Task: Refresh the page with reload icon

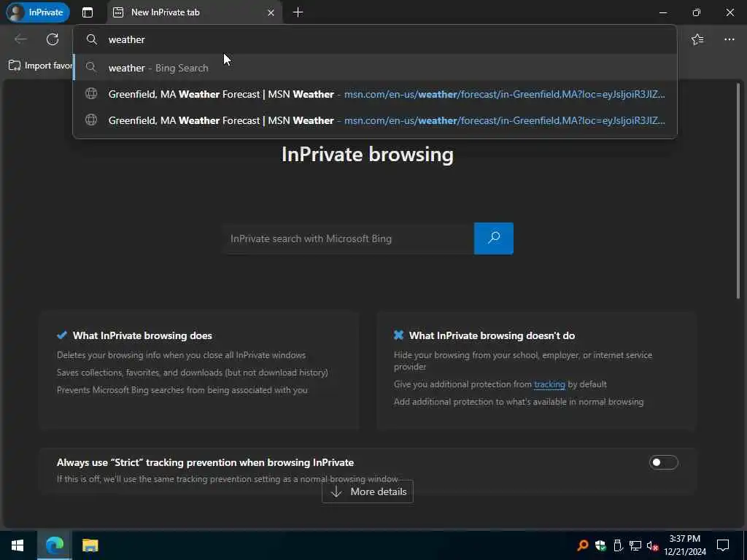Action: pos(53,39)
